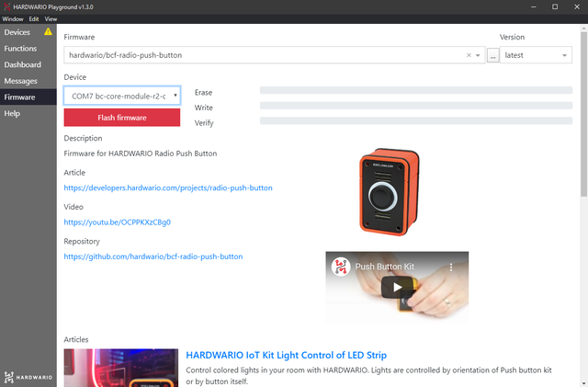Click the vertical scrollbar thumb on the right
The image size is (588, 387).
tap(583, 110)
